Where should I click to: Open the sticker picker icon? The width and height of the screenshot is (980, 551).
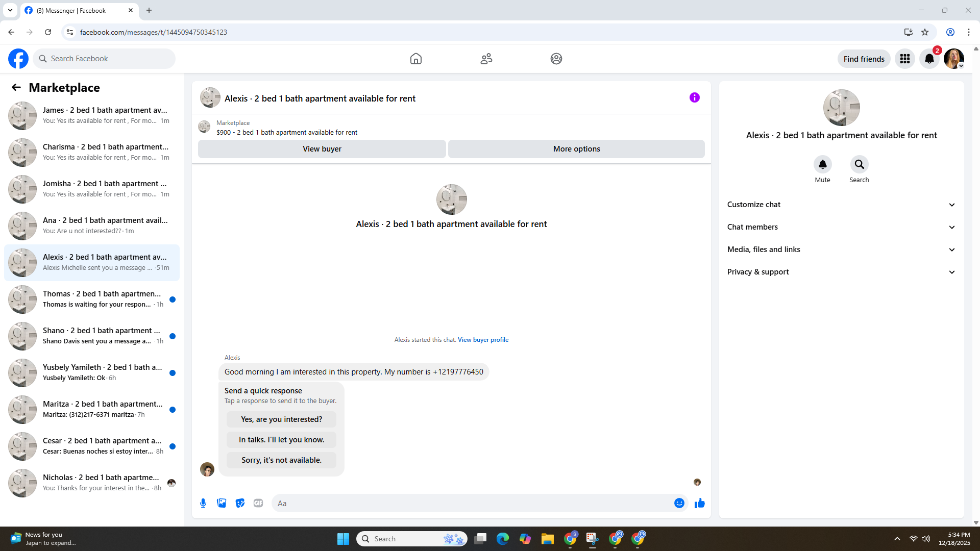click(x=240, y=503)
